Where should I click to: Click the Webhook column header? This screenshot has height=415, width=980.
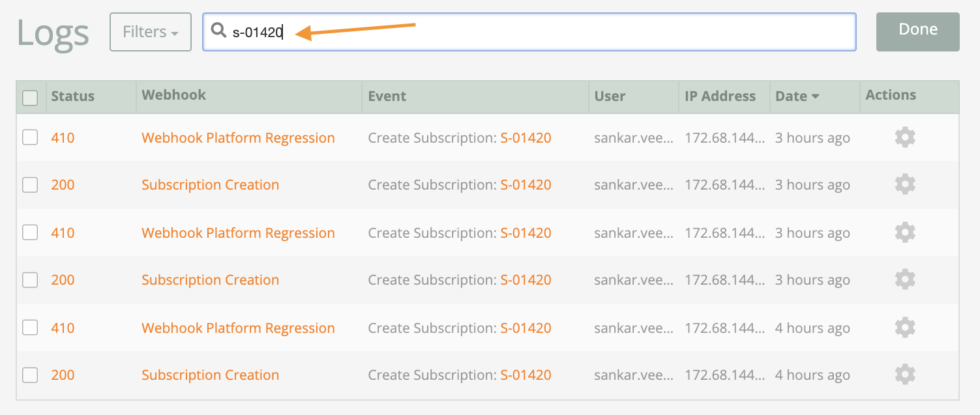(173, 95)
